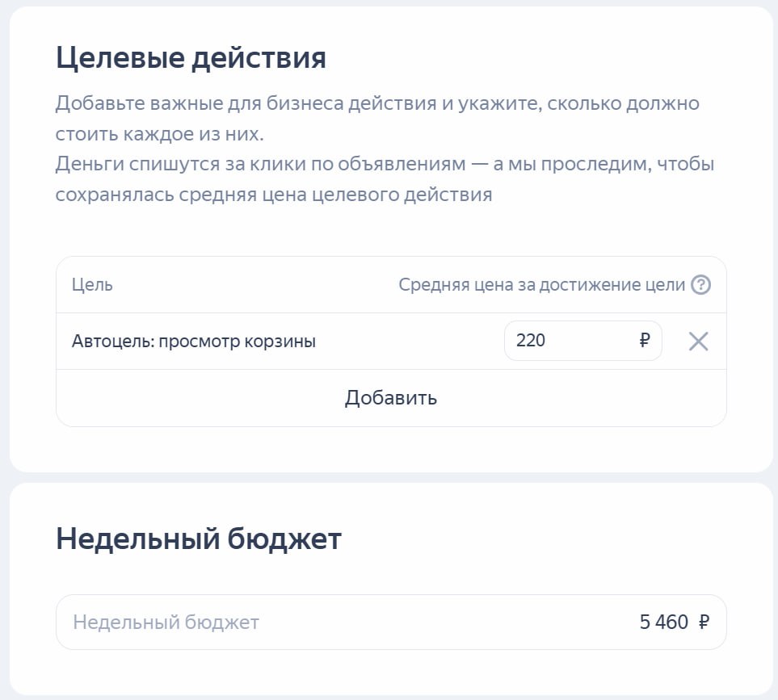Remove the Автоцель: просмотр корзины goal
Screen dimensions: 778x700
pyautogui.click(x=698, y=341)
